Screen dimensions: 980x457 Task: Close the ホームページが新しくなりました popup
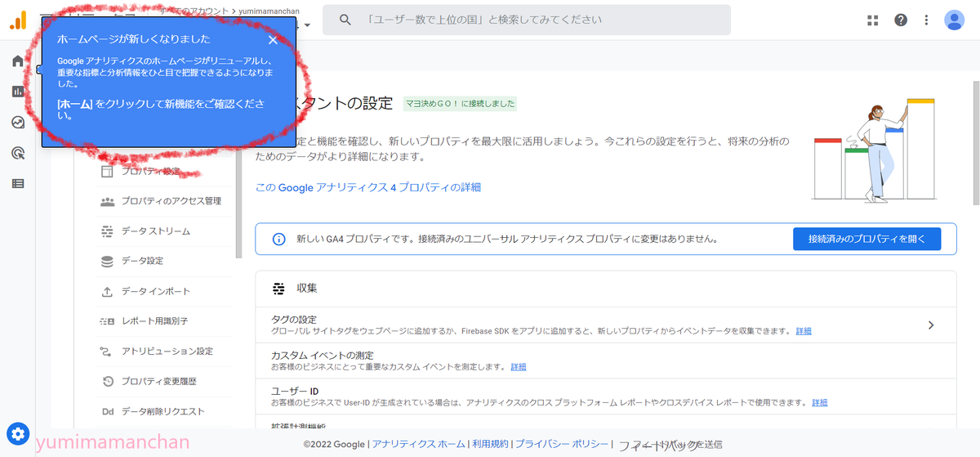coord(273,39)
